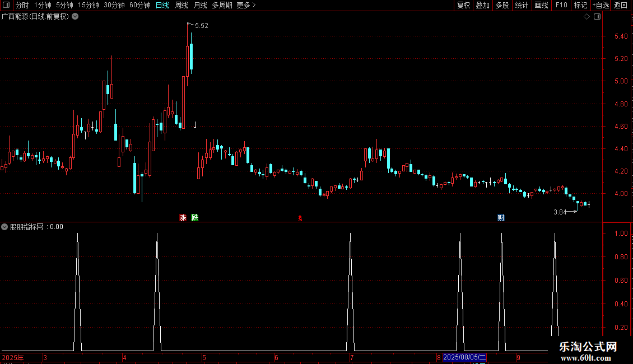The width and height of the screenshot is (633, 364).
Task: Open the 复权 adjustment menu
Action: click(463, 5)
